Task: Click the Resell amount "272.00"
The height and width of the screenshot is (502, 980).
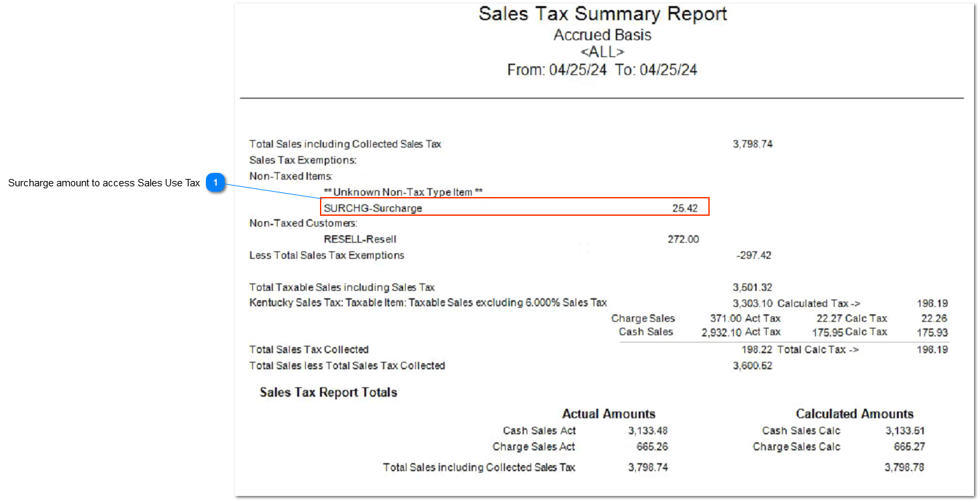Action: pyautogui.click(x=683, y=239)
